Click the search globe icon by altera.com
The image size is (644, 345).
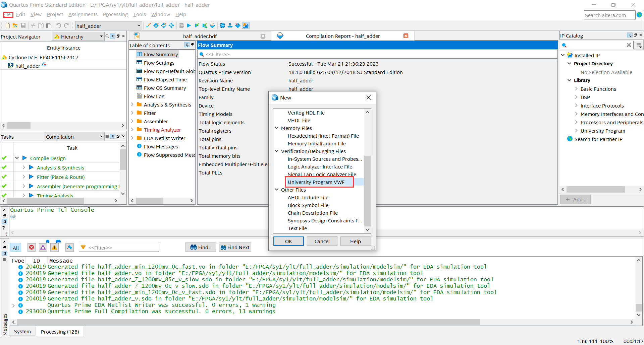click(639, 15)
